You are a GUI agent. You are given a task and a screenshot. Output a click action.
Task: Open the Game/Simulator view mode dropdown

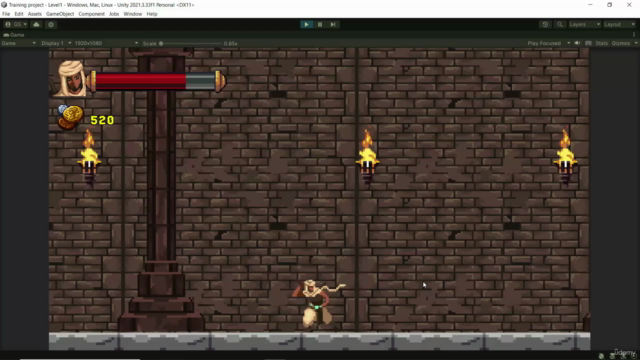(19, 43)
